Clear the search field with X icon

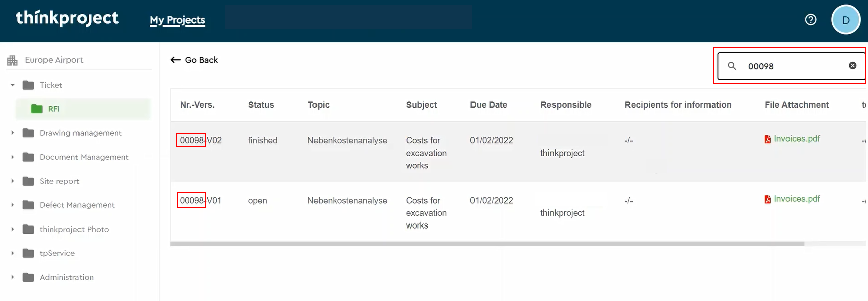(852, 66)
